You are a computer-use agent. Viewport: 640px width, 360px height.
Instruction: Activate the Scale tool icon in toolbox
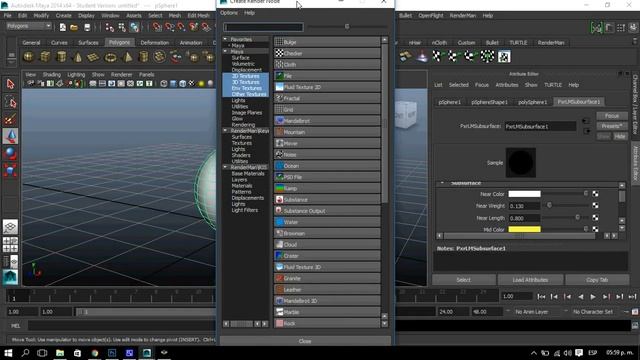10,170
